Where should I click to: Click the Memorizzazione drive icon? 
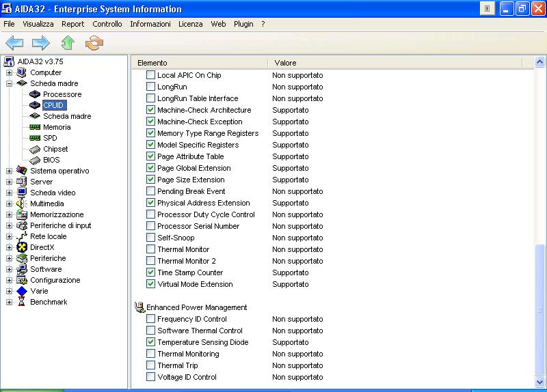click(22, 214)
